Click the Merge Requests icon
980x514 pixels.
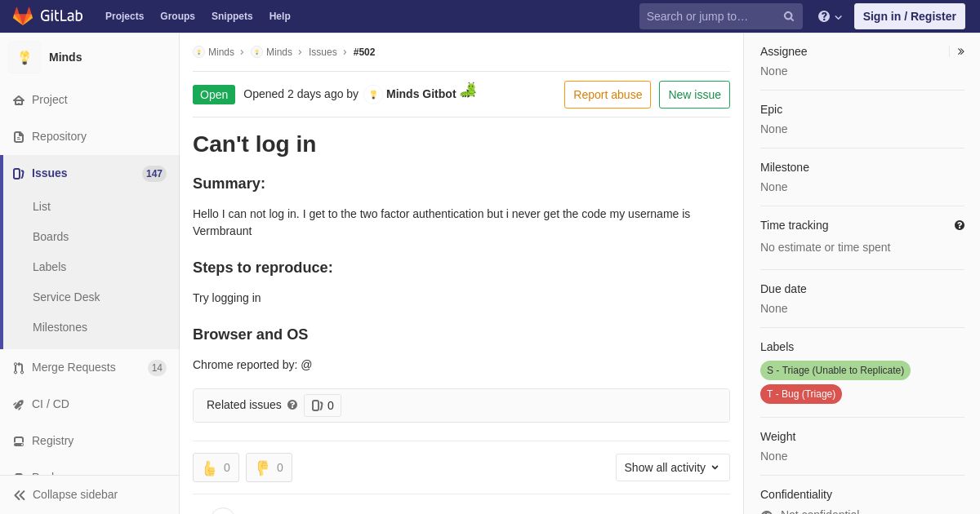pos(19,368)
